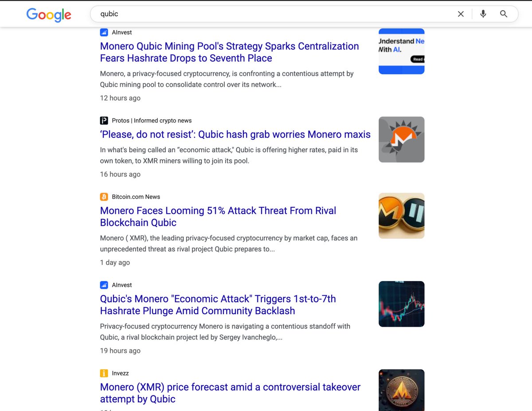Open the 'Please, do not resist' Protos article

coord(235,134)
